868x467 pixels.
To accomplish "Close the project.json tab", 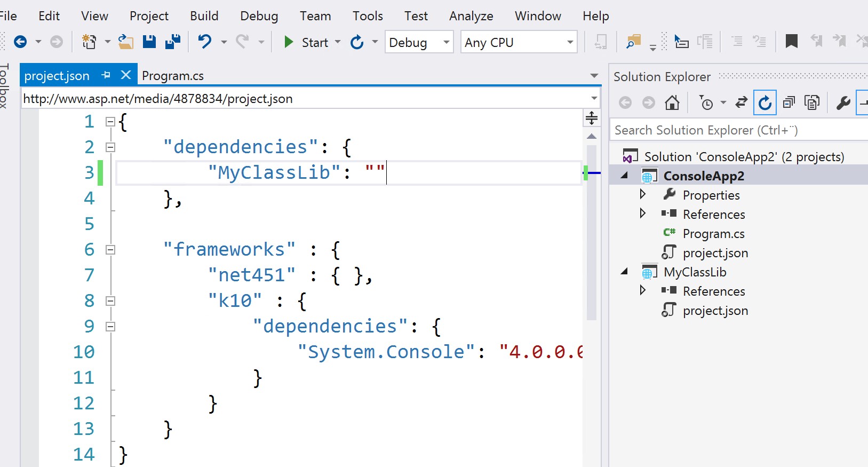I will click(126, 75).
